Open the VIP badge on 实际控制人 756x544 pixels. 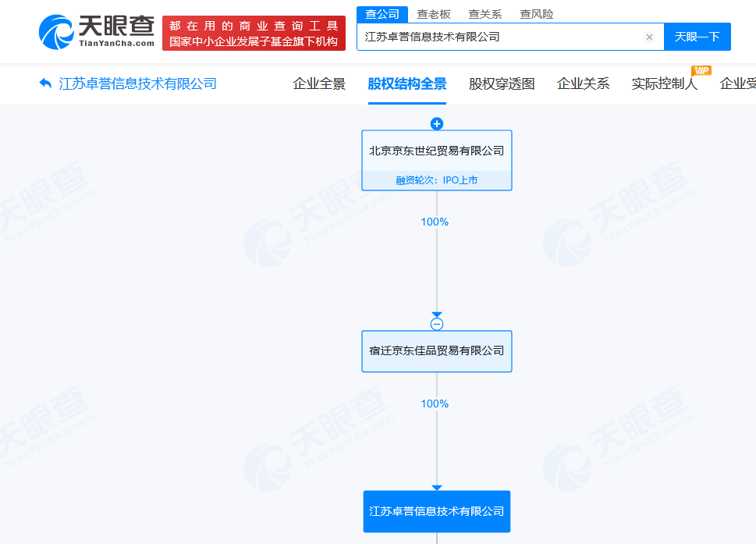pyautogui.click(x=701, y=70)
